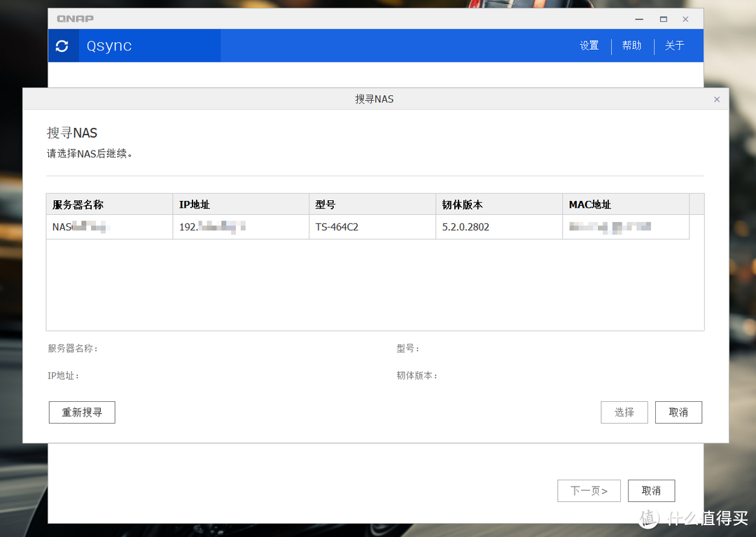Open the Qsync 设置 settings menu
Screen dimensions: 756x537
click(589, 45)
